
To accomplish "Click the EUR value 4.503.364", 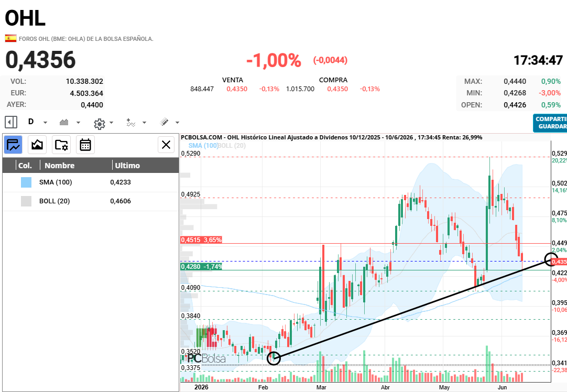I will (x=86, y=93).
